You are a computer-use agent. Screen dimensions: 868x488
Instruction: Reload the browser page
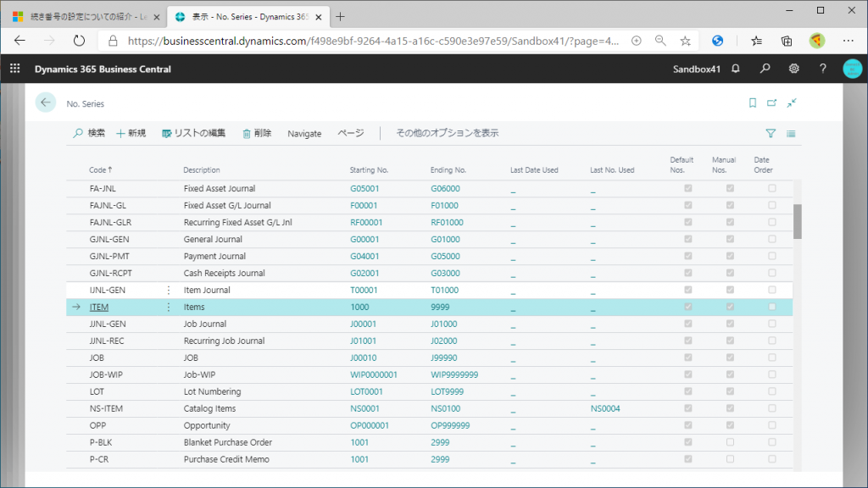pos(79,41)
